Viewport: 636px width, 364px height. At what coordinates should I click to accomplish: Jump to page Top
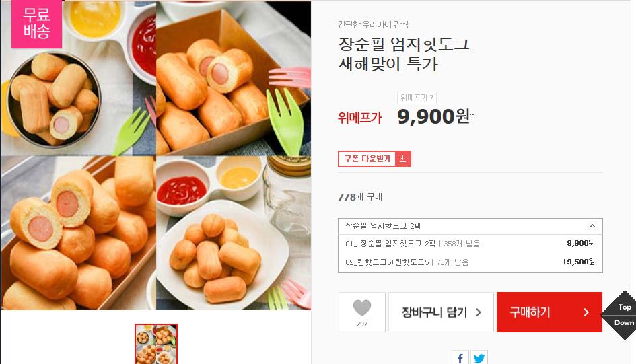coord(625,307)
